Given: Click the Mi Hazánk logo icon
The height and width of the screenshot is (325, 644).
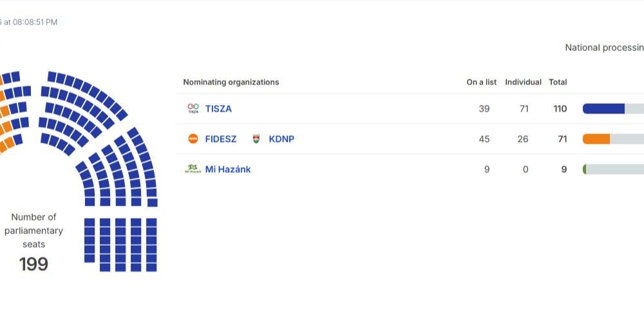Looking at the screenshot, I should pyautogui.click(x=193, y=169).
